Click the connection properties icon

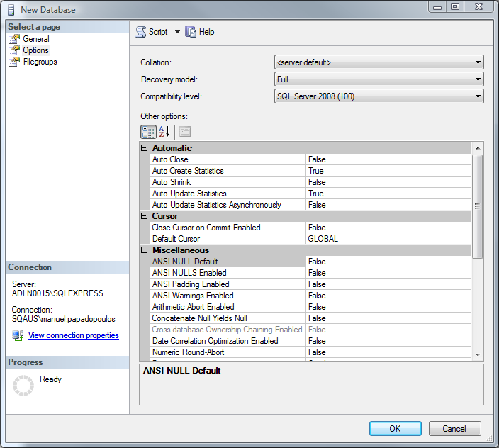(18, 335)
